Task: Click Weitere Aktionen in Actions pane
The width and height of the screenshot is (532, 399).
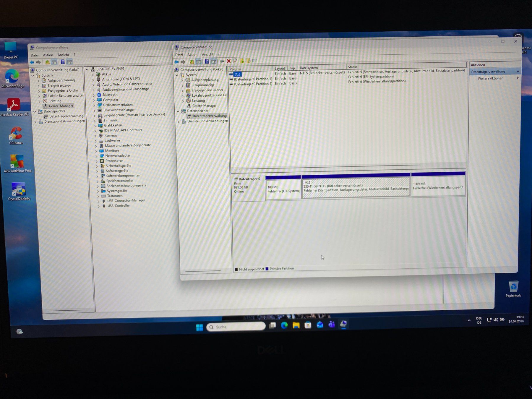Action: [x=491, y=78]
